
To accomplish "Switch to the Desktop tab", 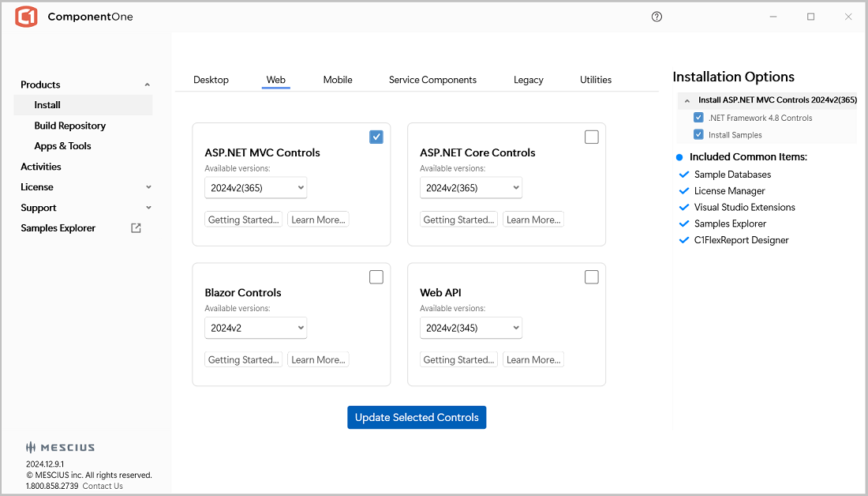I will pos(211,80).
